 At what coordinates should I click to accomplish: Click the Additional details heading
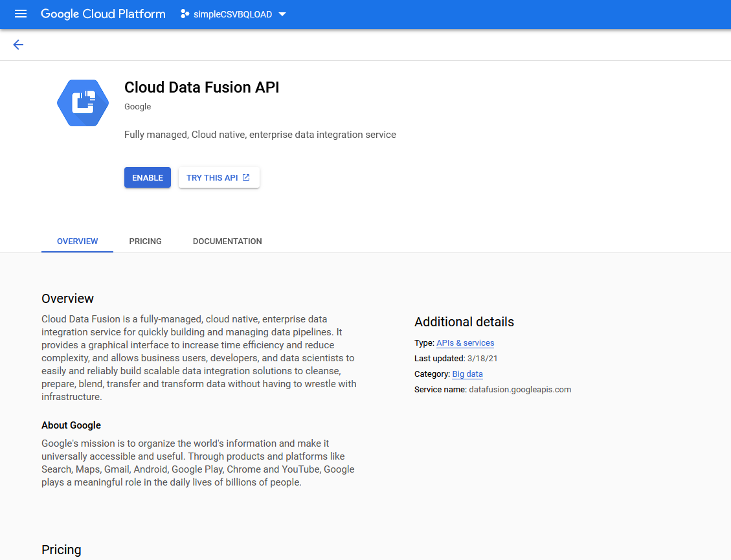(464, 322)
